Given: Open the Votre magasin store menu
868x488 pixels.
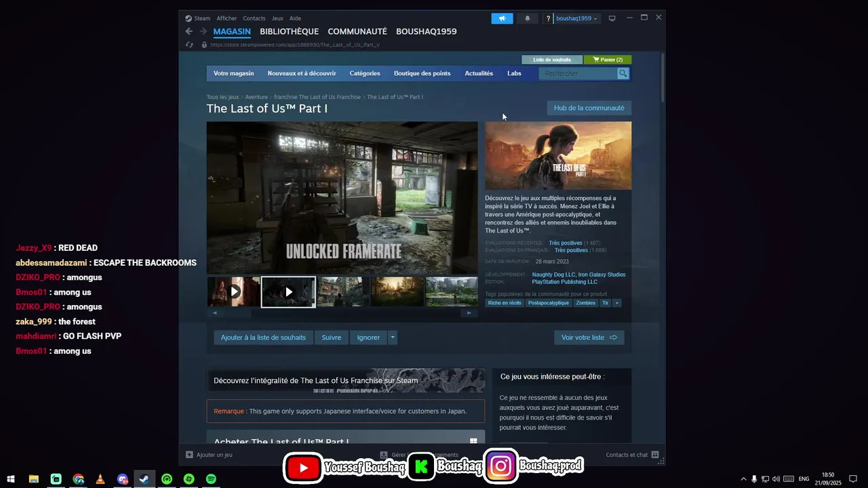Looking at the screenshot, I should (x=233, y=73).
